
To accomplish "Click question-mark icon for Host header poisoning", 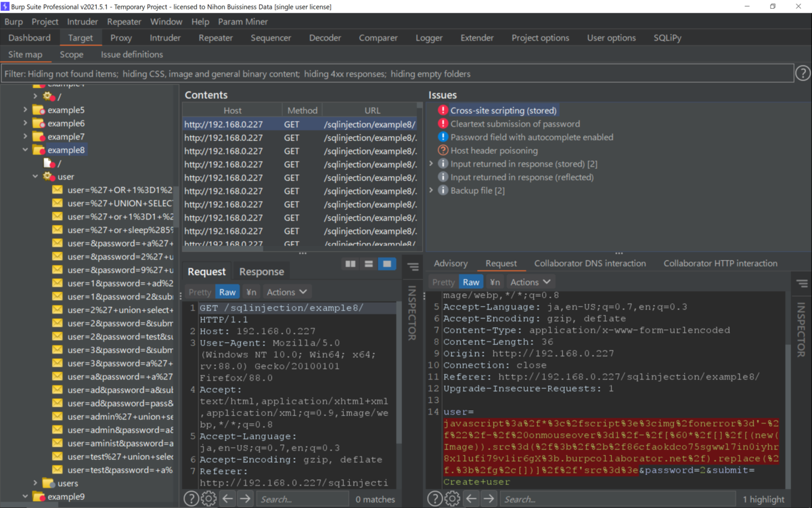I will 443,150.
